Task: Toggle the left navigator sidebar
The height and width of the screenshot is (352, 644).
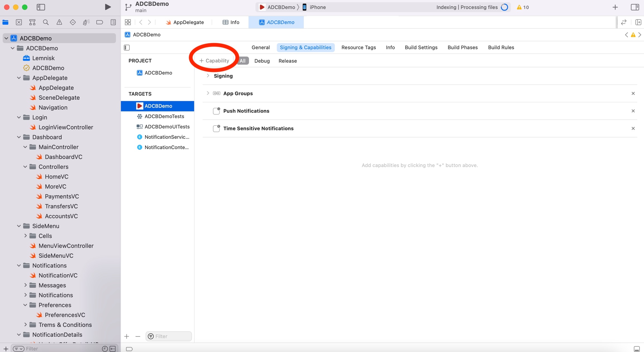Action: [x=41, y=7]
